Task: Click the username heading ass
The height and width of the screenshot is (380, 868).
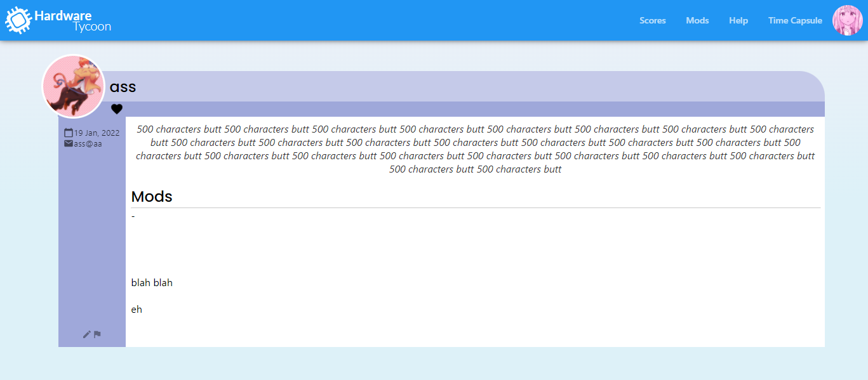Action: point(123,87)
